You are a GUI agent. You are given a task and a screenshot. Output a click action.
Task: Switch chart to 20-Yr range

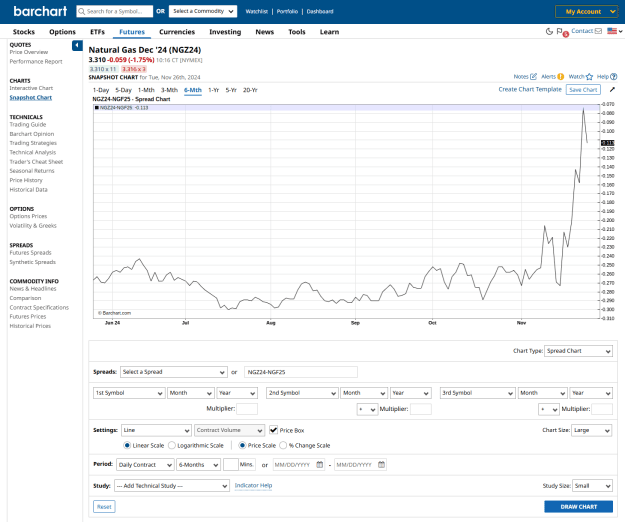tap(250, 90)
